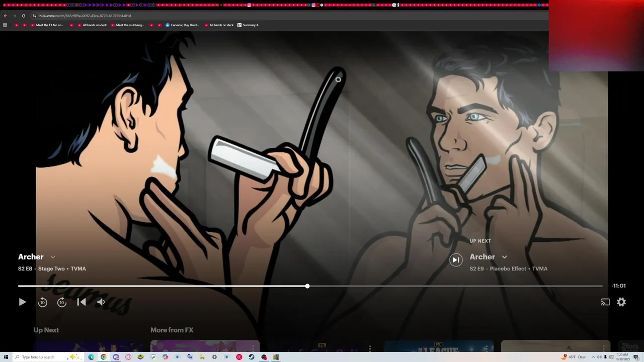Open the system volume tray icon
Screen dimensions: 644x362
point(599,357)
